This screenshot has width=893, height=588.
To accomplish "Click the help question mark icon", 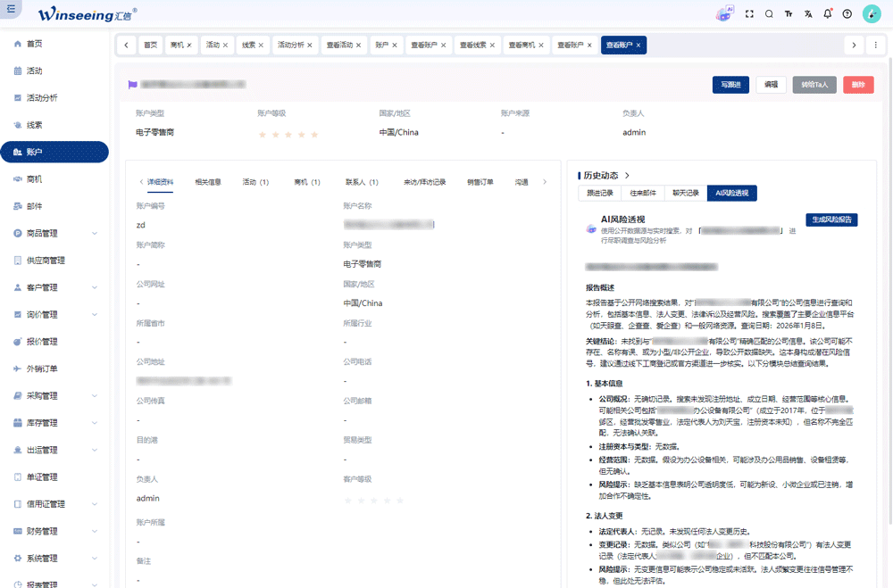I will (847, 14).
